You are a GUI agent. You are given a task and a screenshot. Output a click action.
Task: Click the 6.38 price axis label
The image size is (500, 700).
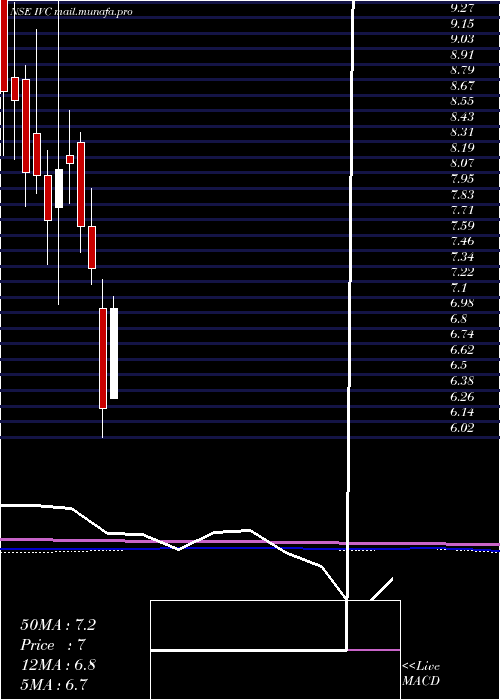click(x=462, y=381)
